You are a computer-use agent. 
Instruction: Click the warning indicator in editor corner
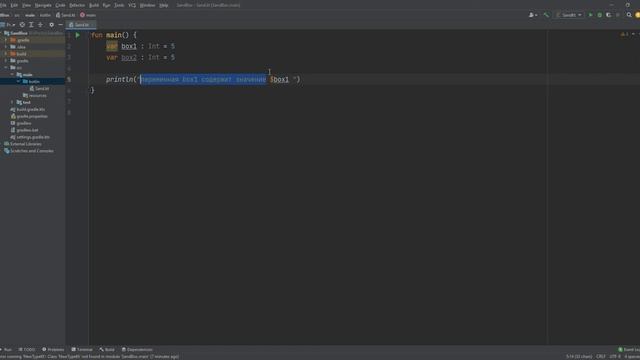624,34
